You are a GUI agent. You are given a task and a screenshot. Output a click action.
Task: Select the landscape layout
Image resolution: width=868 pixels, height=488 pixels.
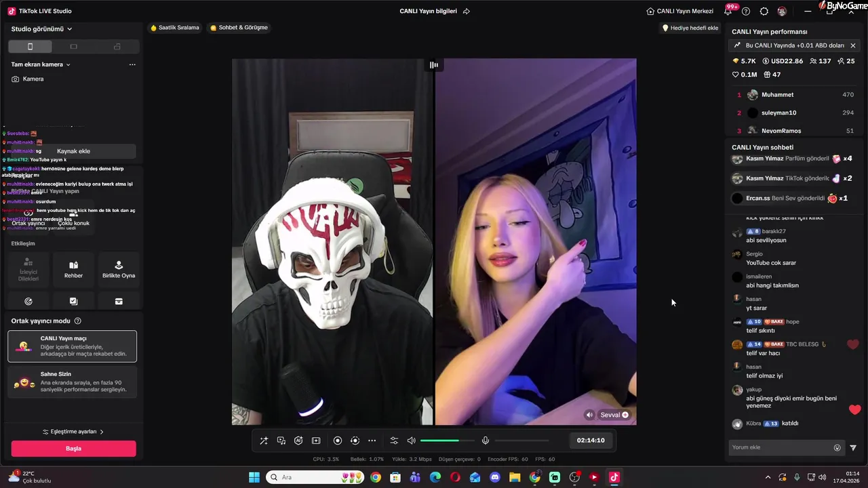[x=74, y=47]
